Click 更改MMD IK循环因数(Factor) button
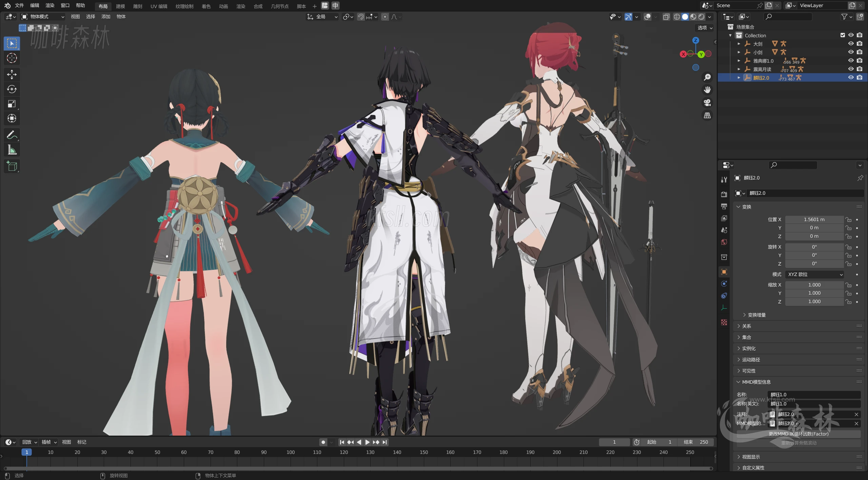The height and width of the screenshot is (480, 868). coord(798,434)
